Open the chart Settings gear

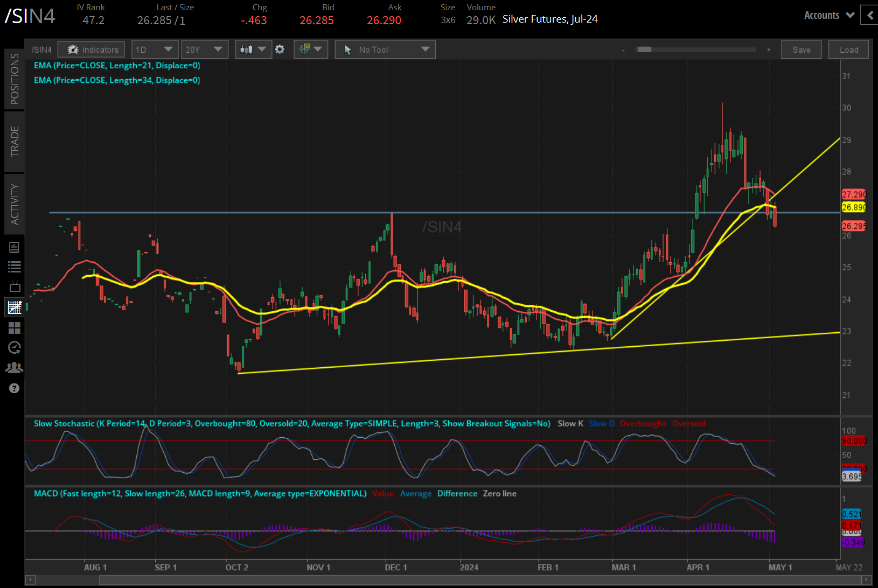click(x=280, y=49)
